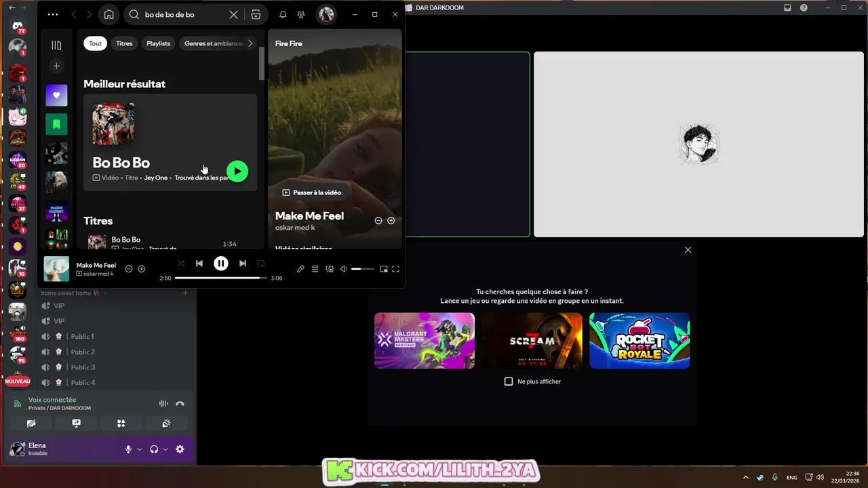Select the Genres et ambiances chip
The image size is (868, 488).
click(x=213, y=43)
